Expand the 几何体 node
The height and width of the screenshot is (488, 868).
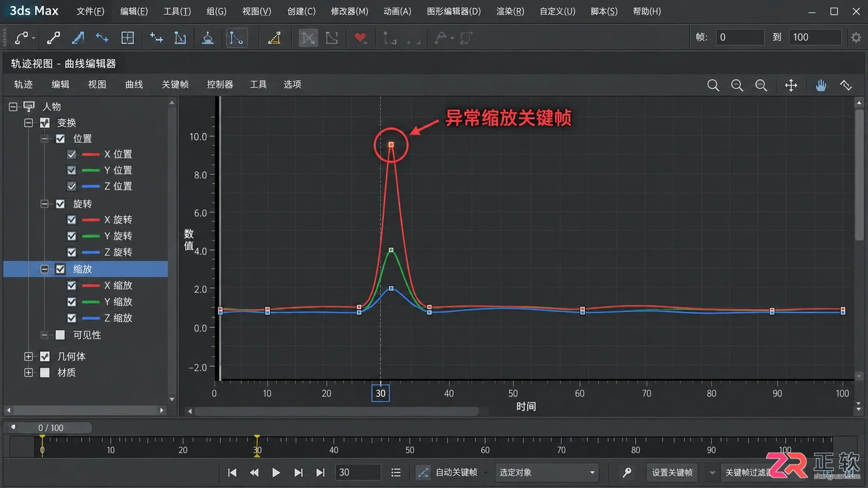[x=28, y=357]
